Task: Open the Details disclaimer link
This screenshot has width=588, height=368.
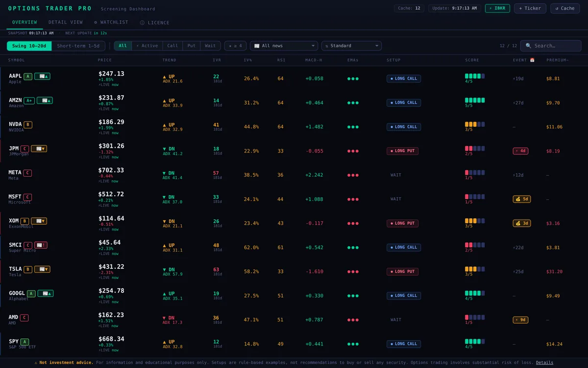Action: 544,363
